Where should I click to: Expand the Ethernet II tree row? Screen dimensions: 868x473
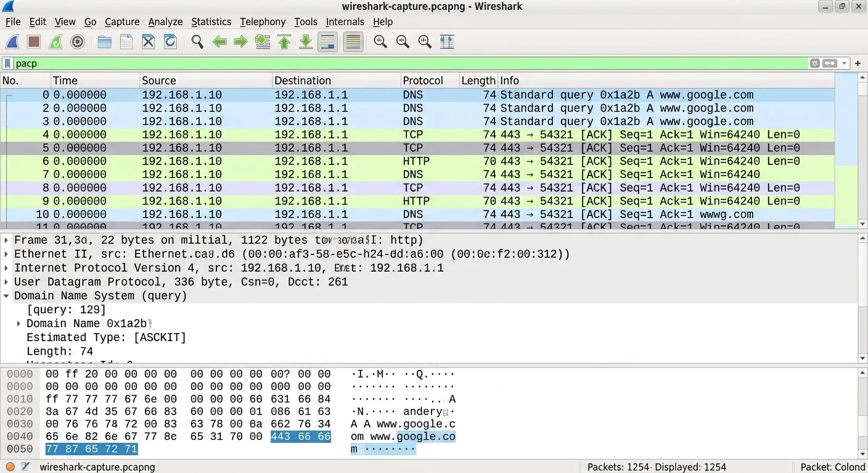pyautogui.click(x=7, y=254)
